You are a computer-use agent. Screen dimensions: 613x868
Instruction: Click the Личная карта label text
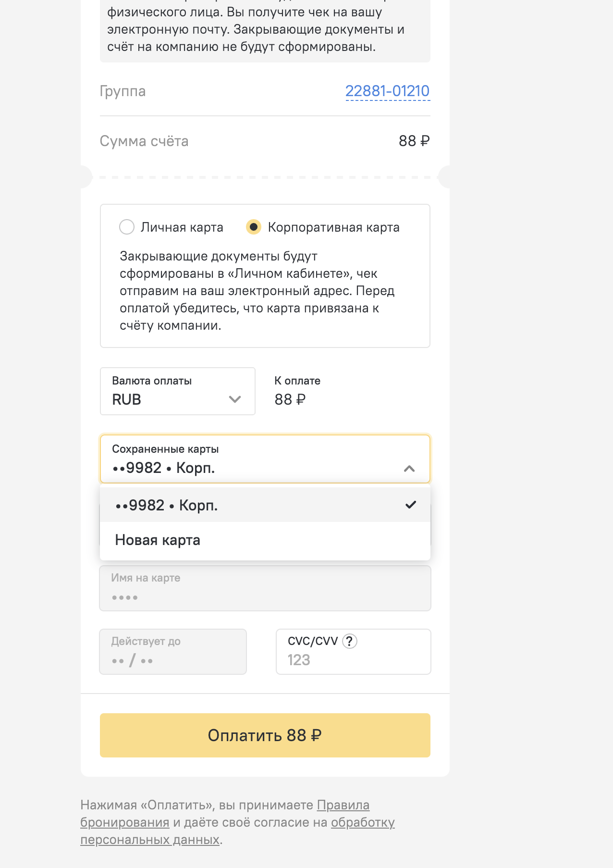[x=182, y=227]
